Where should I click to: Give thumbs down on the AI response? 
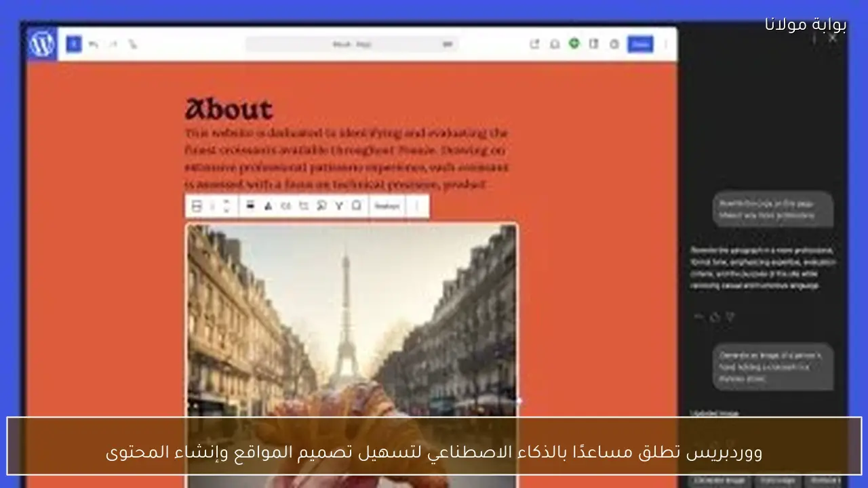coord(729,316)
